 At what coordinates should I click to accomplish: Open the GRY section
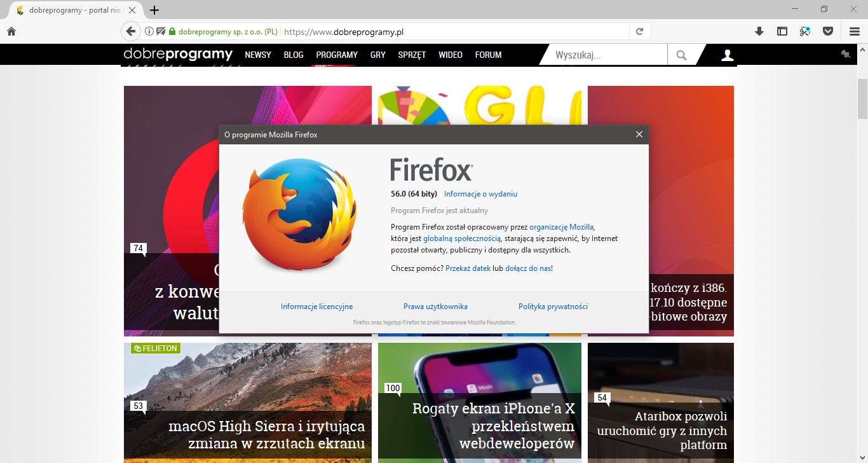[x=378, y=55]
